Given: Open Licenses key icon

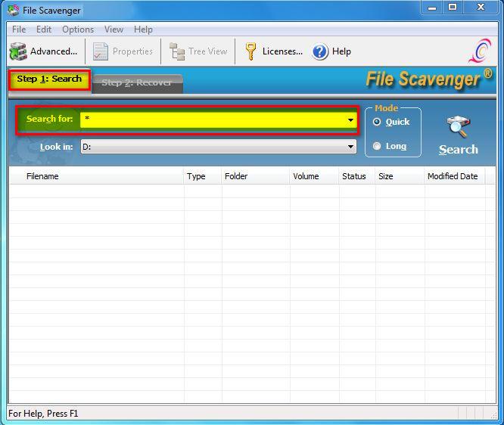Looking at the screenshot, I should [x=250, y=51].
